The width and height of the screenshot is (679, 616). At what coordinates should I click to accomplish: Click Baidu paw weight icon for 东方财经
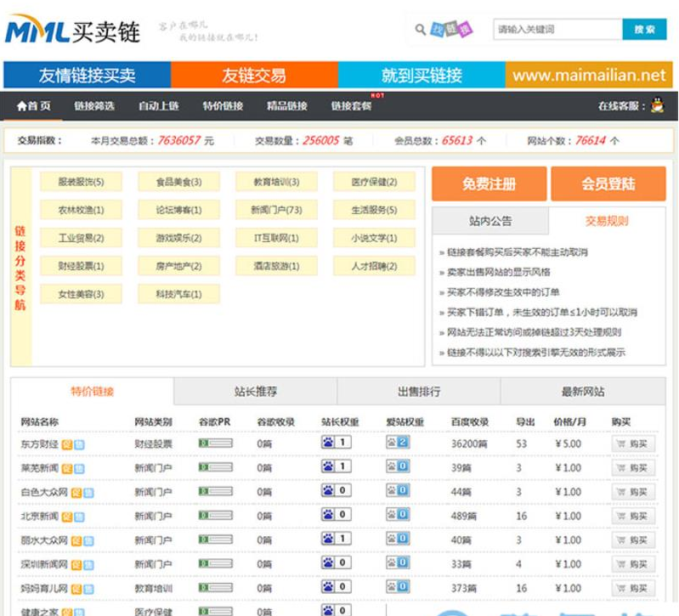point(328,443)
